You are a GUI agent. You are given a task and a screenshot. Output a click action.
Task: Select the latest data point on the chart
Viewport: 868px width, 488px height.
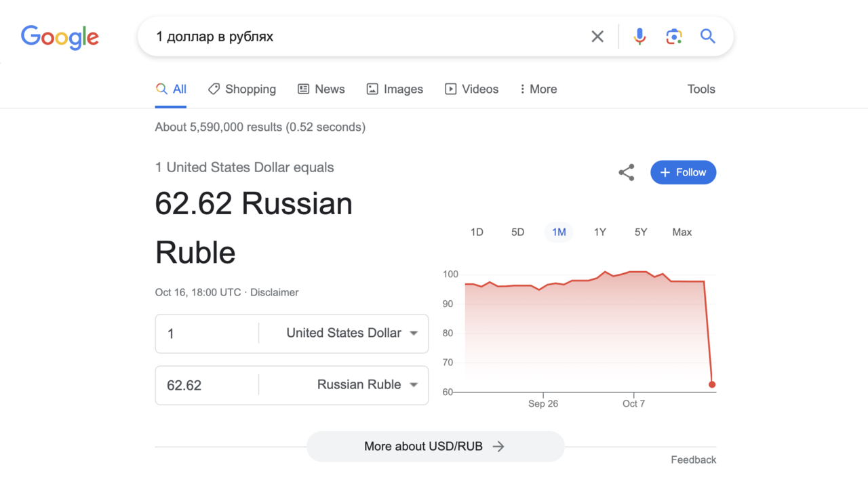712,384
